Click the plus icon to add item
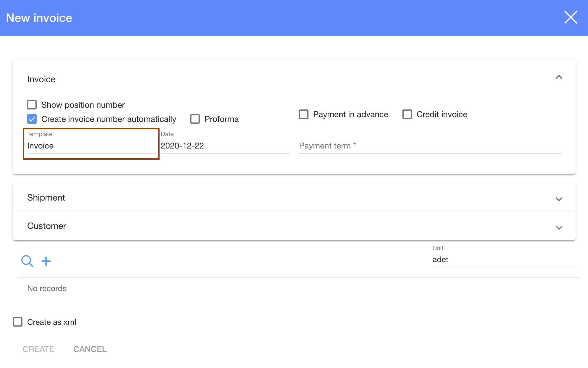 (x=46, y=261)
